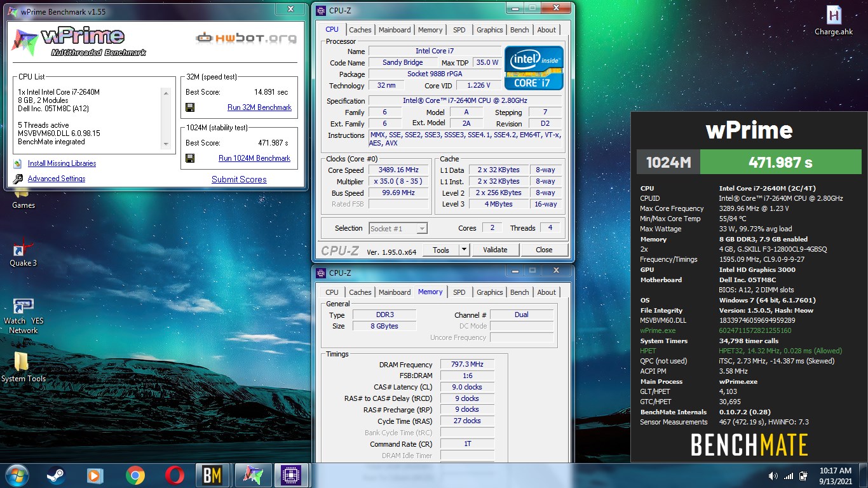
Task: Click the volume speaker tray icon
Action: [x=773, y=476]
